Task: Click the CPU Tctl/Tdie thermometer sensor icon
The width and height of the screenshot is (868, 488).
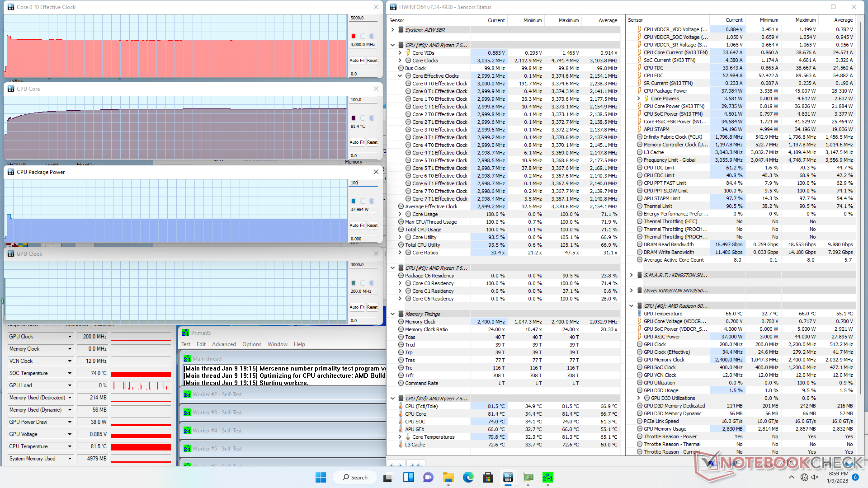Action: click(401, 406)
